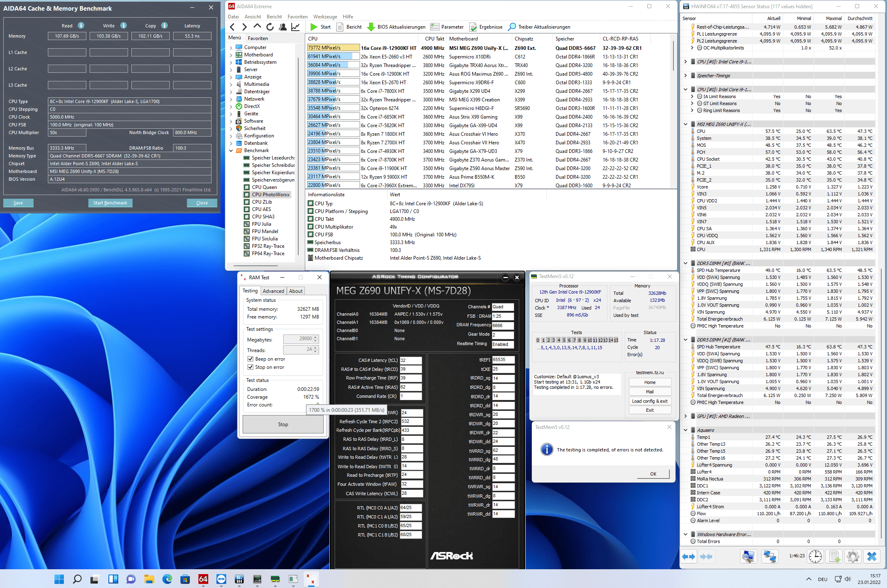This screenshot has height=588, width=887.
Task: Click the HWiNFO settings gear icon
Action: click(x=853, y=556)
